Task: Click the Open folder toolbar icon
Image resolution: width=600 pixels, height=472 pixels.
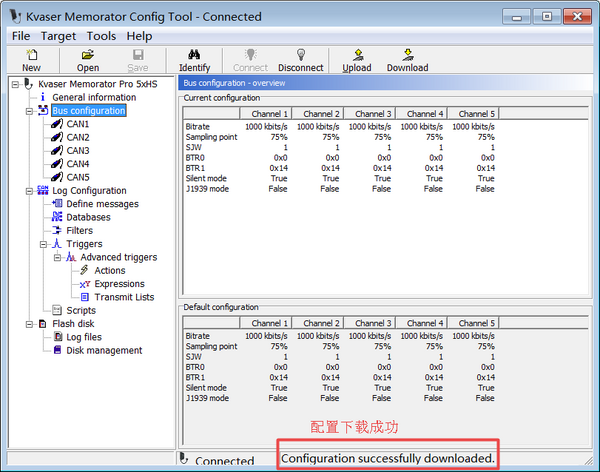Action: (88, 55)
